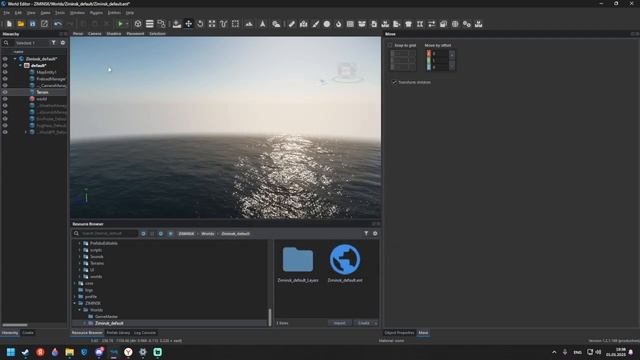The image size is (640, 360).
Task: Open the File menu
Action: coord(7,13)
